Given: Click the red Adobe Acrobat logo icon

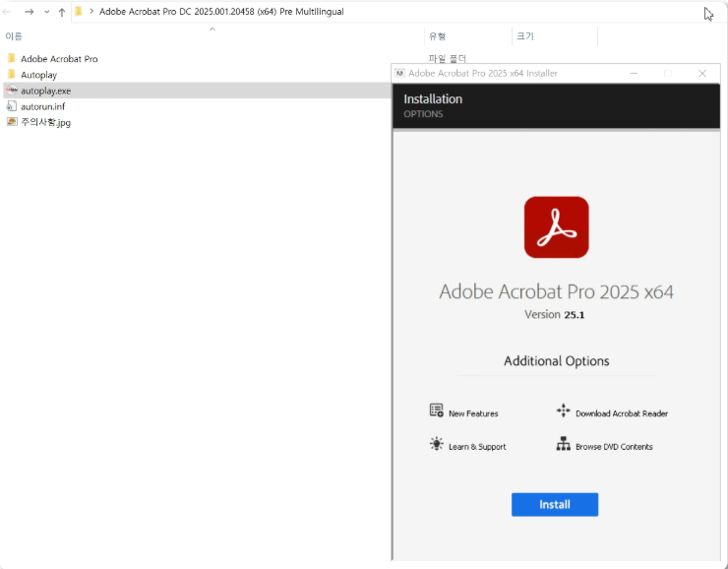Looking at the screenshot, I should (x=556, y=227).
